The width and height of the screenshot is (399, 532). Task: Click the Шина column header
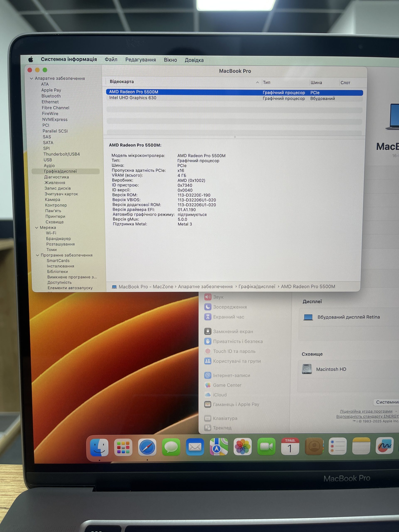point(316,83)
